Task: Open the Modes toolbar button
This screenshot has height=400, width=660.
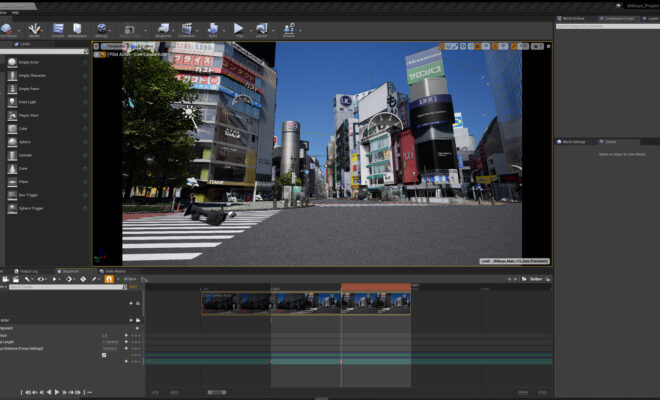Action: pos(34,30)
